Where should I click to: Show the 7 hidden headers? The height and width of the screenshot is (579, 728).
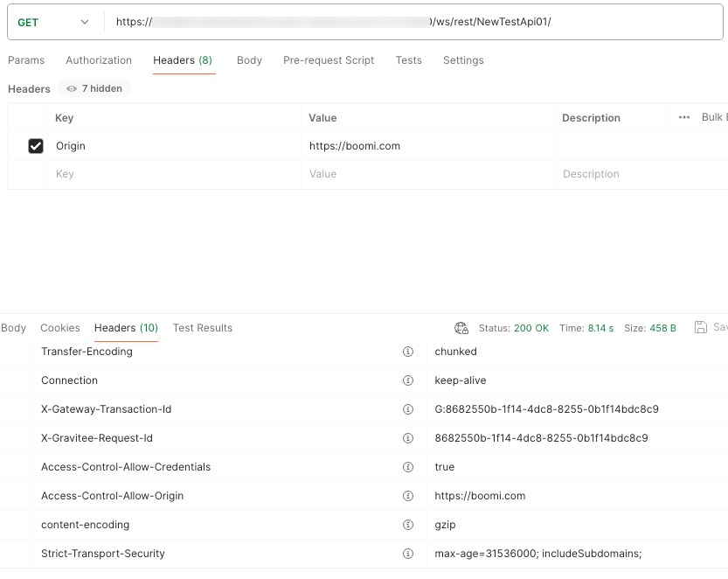94,88
